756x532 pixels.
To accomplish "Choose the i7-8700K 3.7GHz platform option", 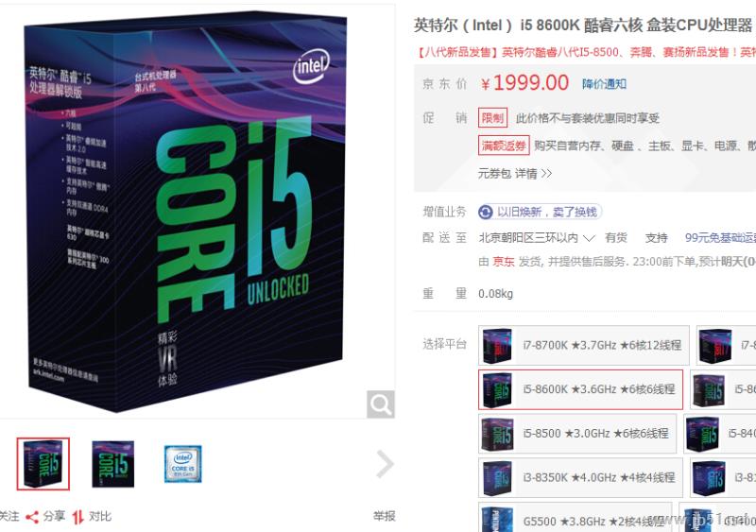I will pyautogui.click(x=584, y=345).
